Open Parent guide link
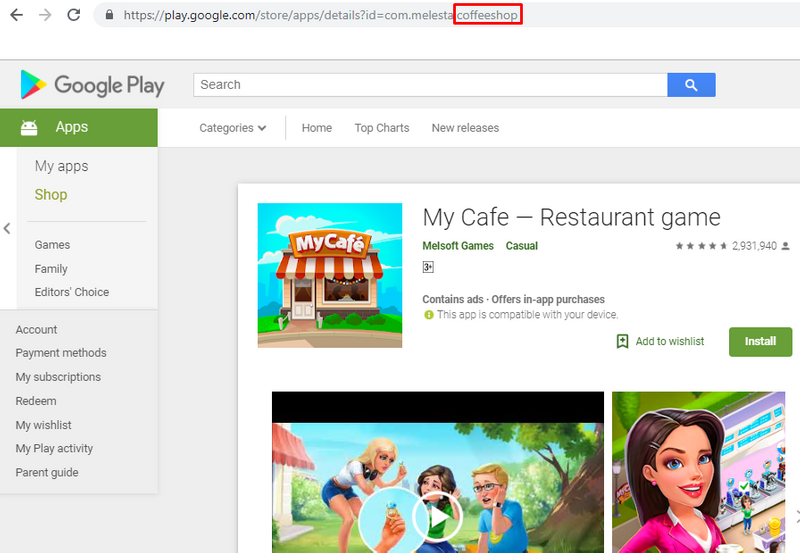This screenshot has width=800, height=553. pyautogui.click(x=47, y=472)
